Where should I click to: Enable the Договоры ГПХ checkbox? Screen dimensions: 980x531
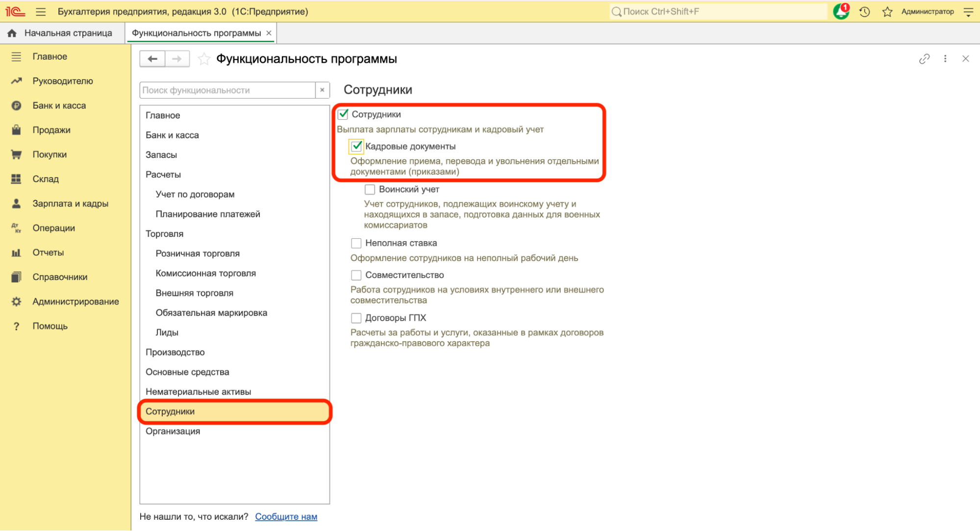[356, 318]
